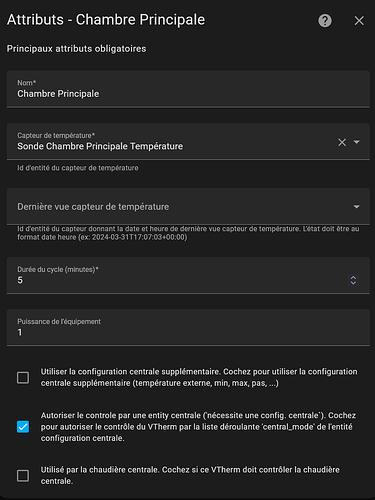The width and height of the screenshot is (375, 500).
Task: Clear the Sonde Chambre Principale Température selection
Action: (x=342, y=142)
